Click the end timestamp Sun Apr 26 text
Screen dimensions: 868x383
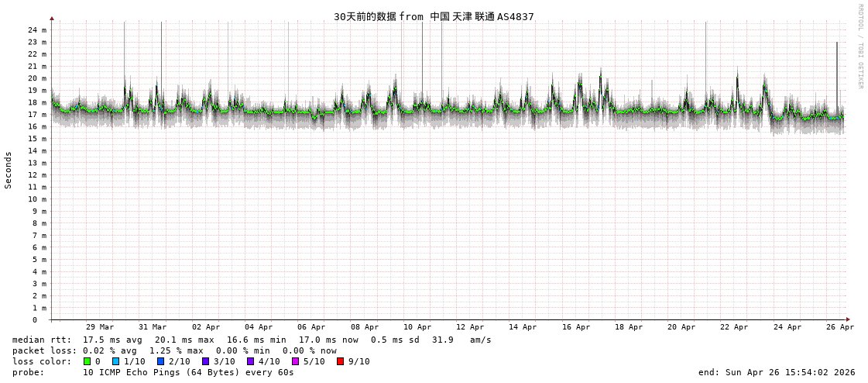[777, 372]
